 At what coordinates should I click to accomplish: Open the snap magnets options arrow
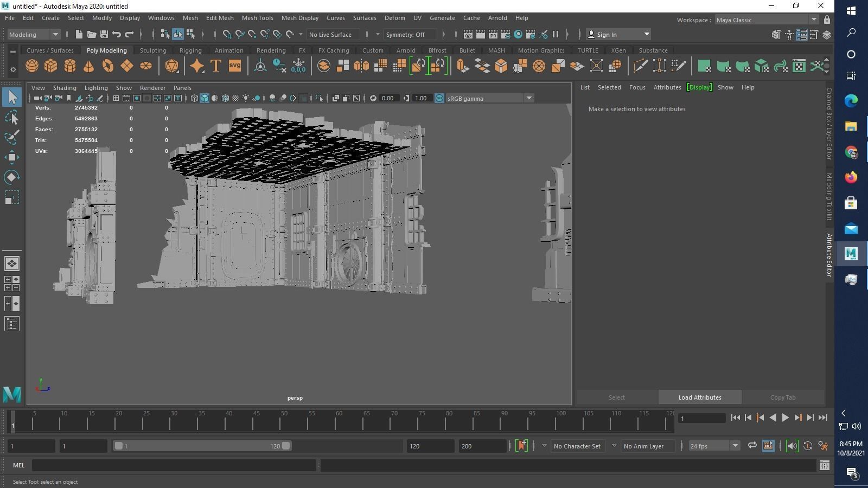point(301,34)
